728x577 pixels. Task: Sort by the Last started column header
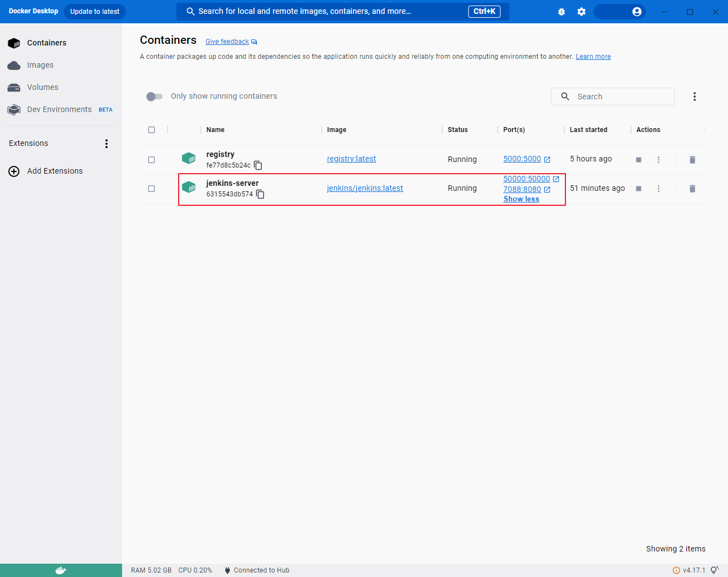(x=588, y=130)
